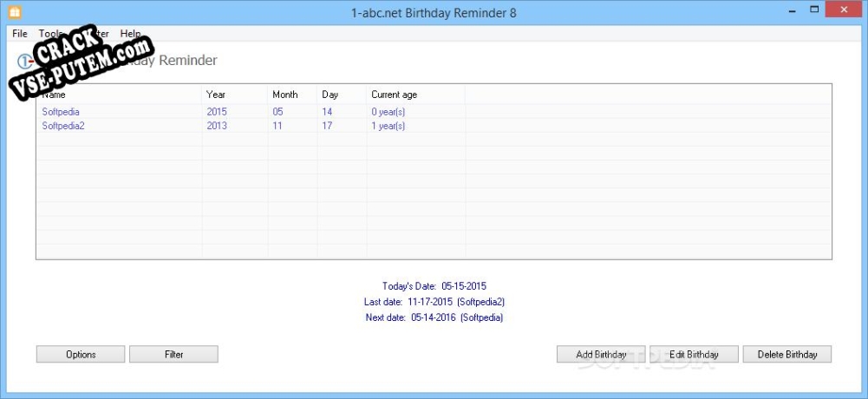This screenshot has width=868, height=399.
Task: Click the app icon in title bar
Action: click(x=15, y=11)
